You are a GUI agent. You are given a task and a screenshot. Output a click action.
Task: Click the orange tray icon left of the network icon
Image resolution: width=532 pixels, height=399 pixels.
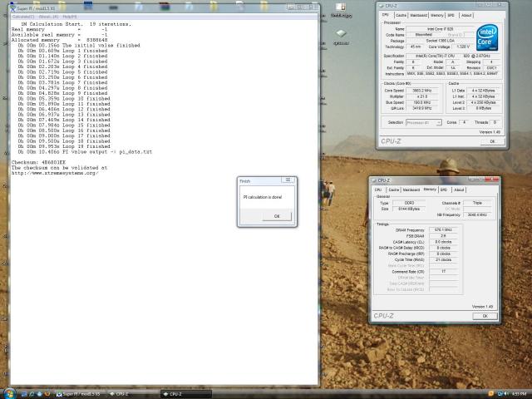click(491, 393)
